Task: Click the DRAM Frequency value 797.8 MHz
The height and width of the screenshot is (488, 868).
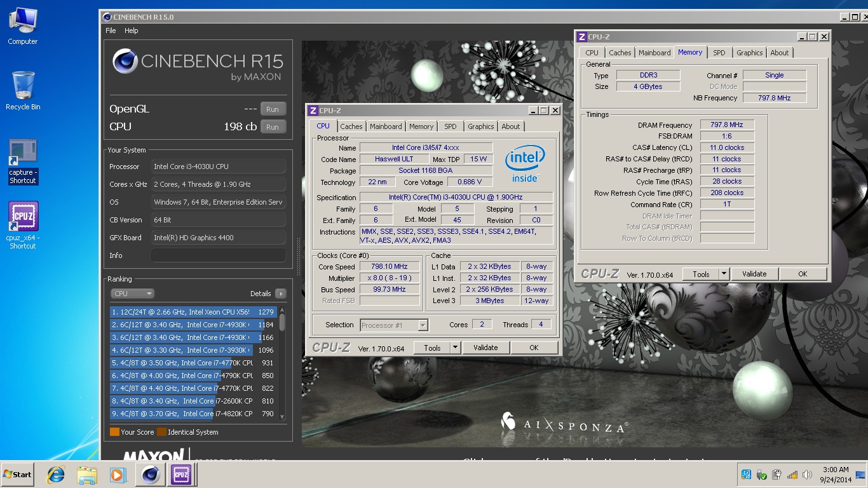Action: (728, 125)
